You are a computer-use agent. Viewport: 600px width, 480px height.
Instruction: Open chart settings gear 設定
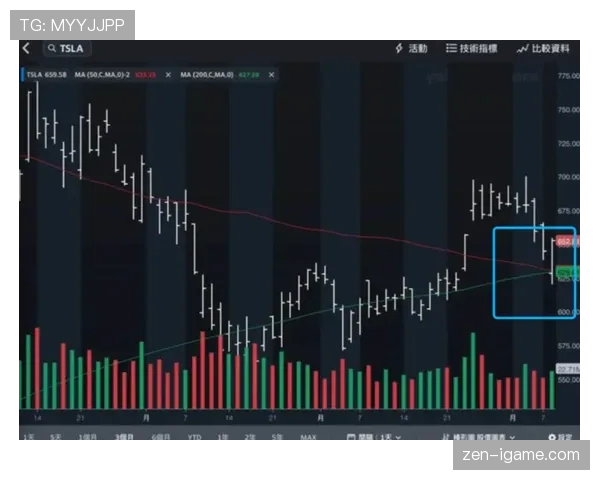(x=560, y=437)
